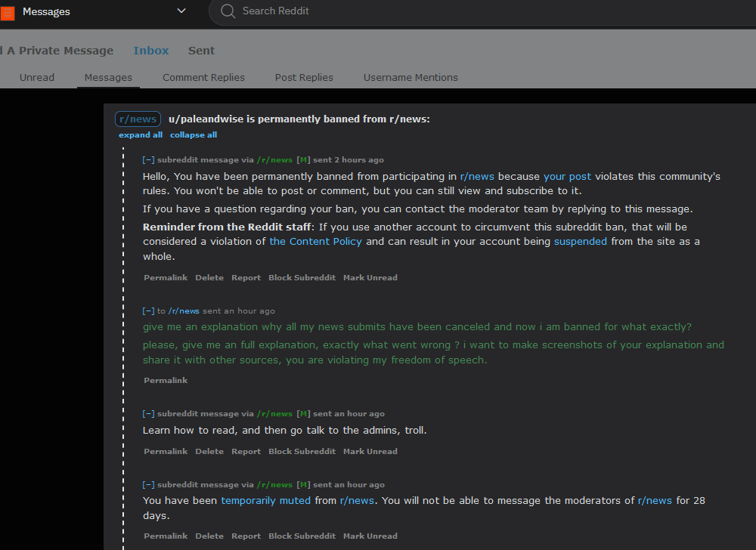This screenshot has height=550, width=756.
Task: Click Mark Unread under the muted message
Action: [370, 536]
